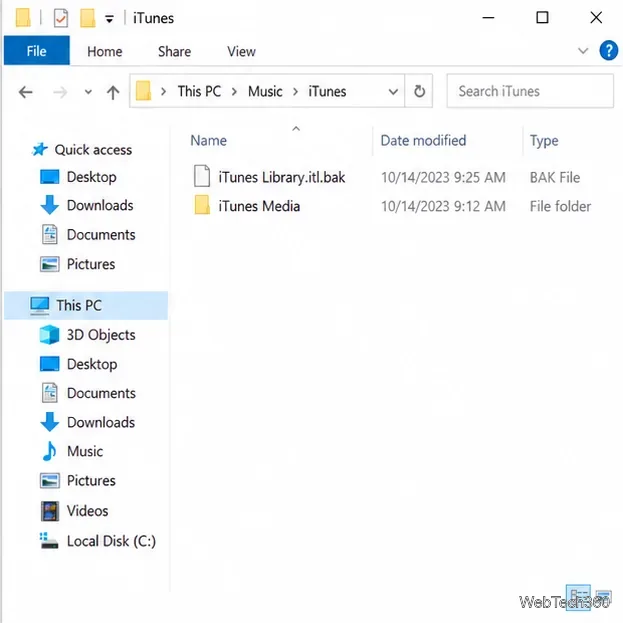The image size is (623, 623).
Task: Minimize the iTunes window
Action: (488, 17)
